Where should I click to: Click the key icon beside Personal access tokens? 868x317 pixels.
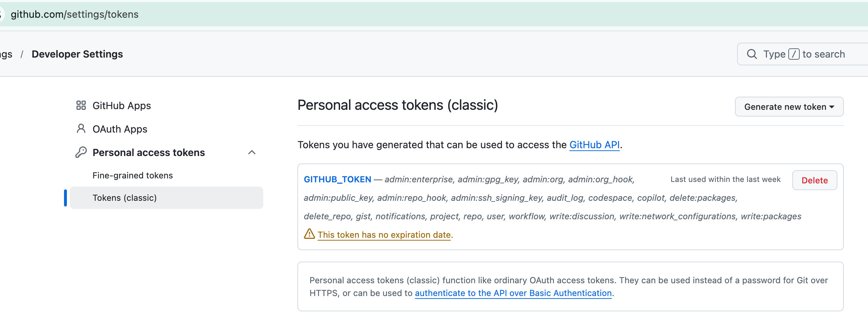click(x=81, y=152)
